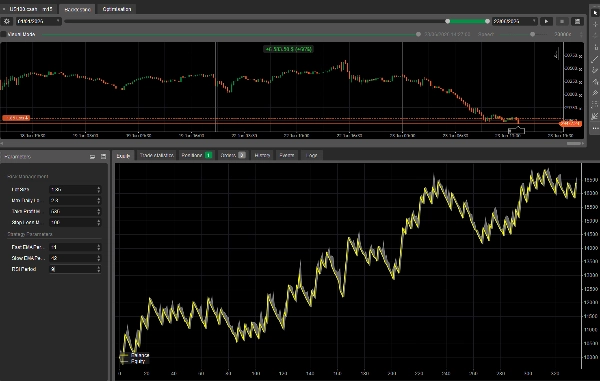Click the Parameters panel save icon

[103, 157]
